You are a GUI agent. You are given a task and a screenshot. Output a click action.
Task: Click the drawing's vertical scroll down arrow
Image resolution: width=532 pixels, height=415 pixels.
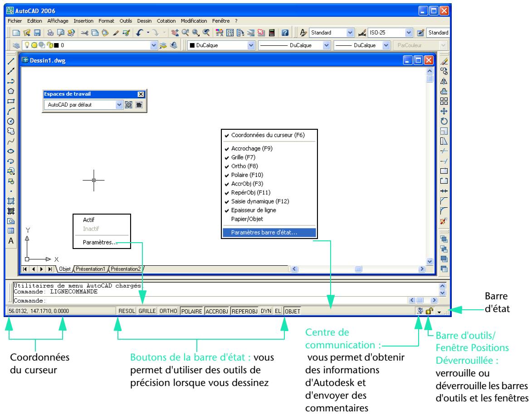tap(430, 261)
